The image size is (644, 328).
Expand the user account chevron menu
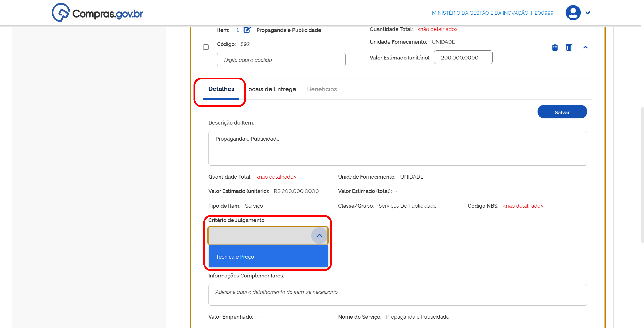click(588, 13)
